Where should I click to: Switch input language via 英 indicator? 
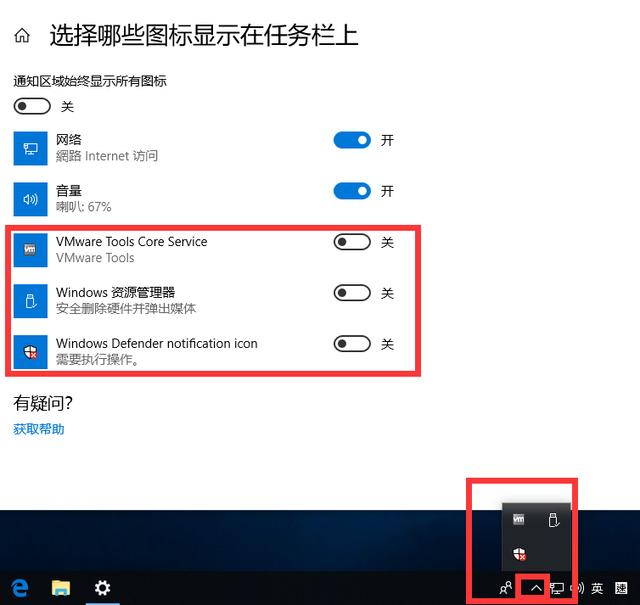pyautogui.click(x=597, y=588)
